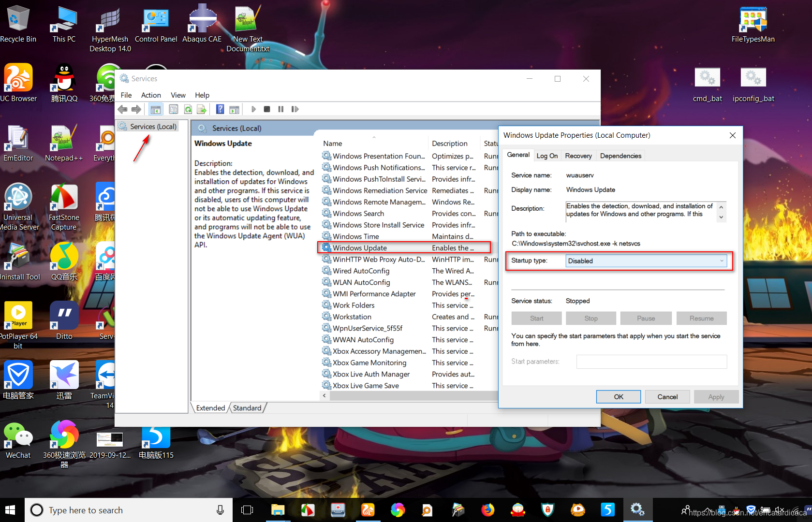Switch to the Standard view tab
The width and height of the screenshot is (812, 522).
247,408
